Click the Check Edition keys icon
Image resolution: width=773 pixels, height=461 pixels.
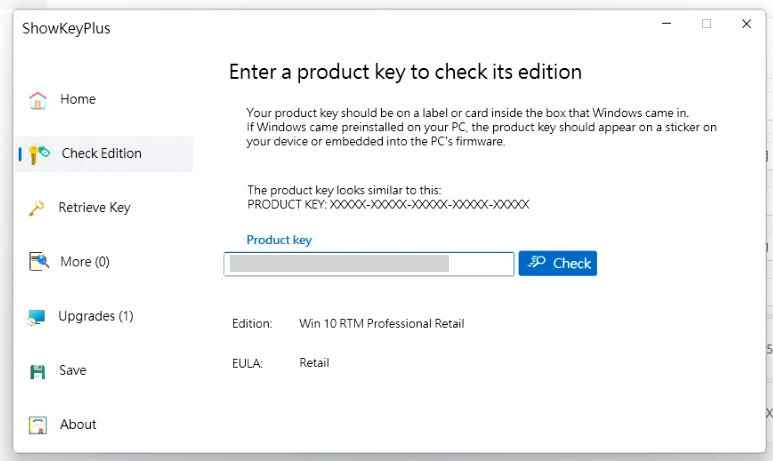tap(39, 154)
